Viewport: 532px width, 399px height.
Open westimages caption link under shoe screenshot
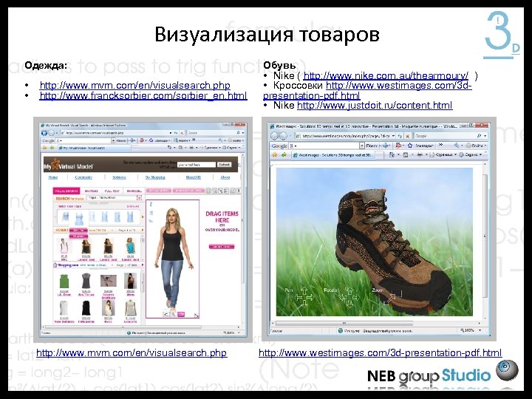380,353
